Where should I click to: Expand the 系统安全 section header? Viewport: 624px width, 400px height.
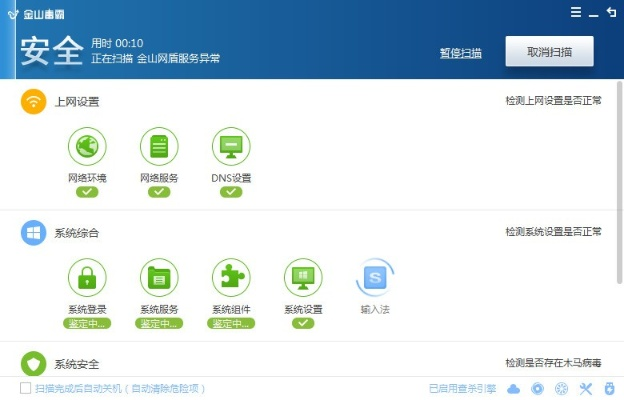76,364
